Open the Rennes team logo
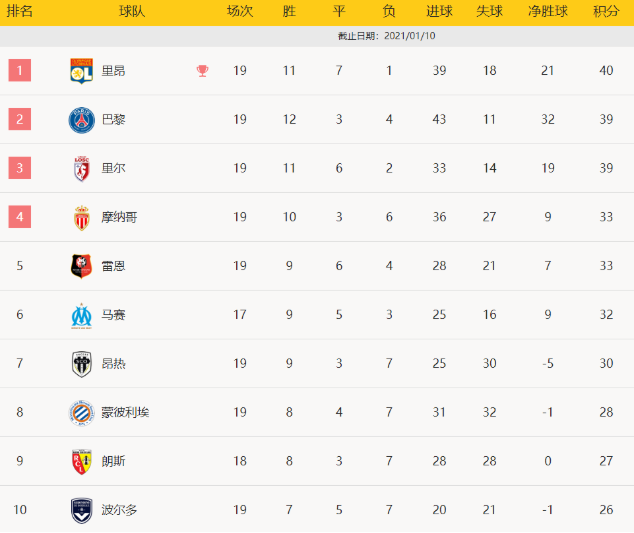The height and width of the screenshot is (533, 634). (x=81, y=266)
